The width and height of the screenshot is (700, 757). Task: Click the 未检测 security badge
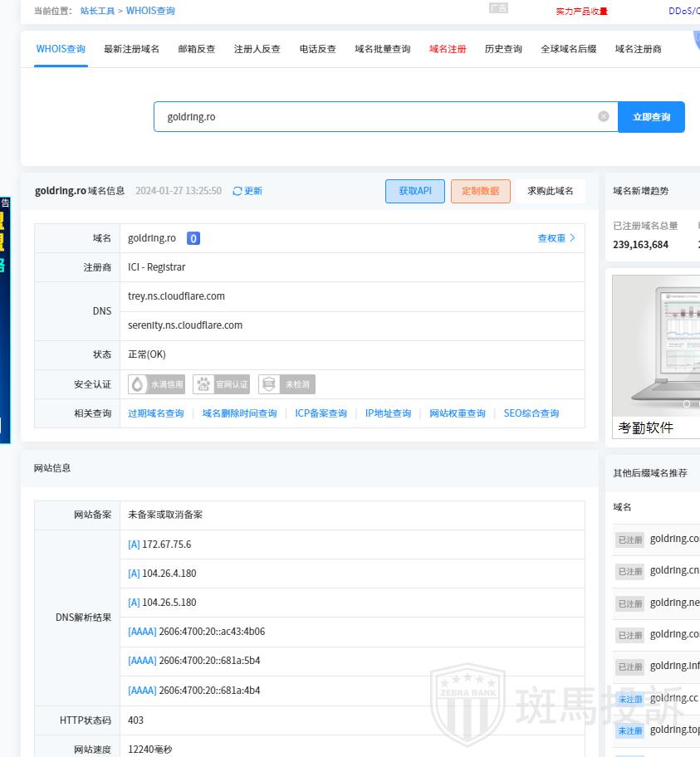coord(286,384)
